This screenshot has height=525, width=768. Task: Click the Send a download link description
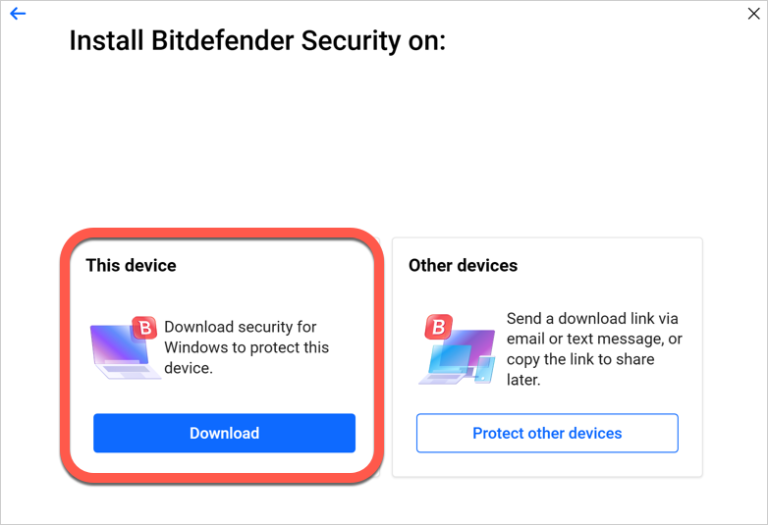tap(593, 349)
